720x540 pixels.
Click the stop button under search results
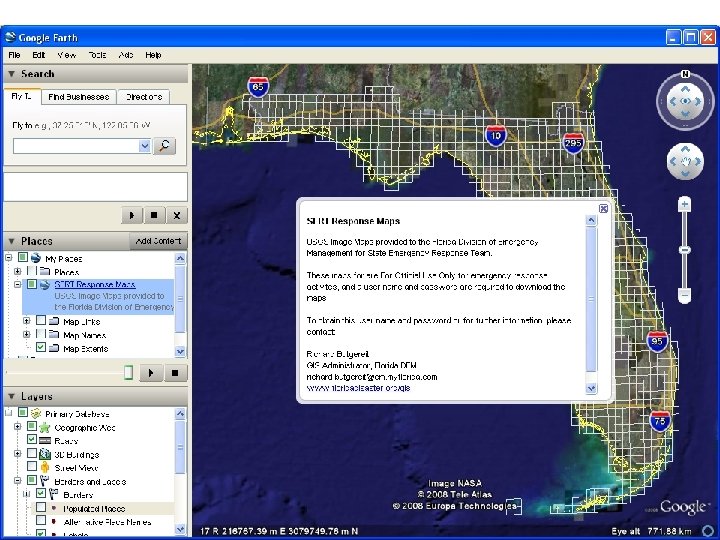click(x=154, y=215)
